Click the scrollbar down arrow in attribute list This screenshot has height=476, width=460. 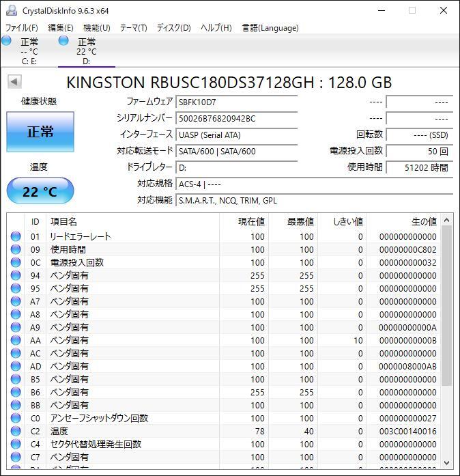[x=447, y=462]
